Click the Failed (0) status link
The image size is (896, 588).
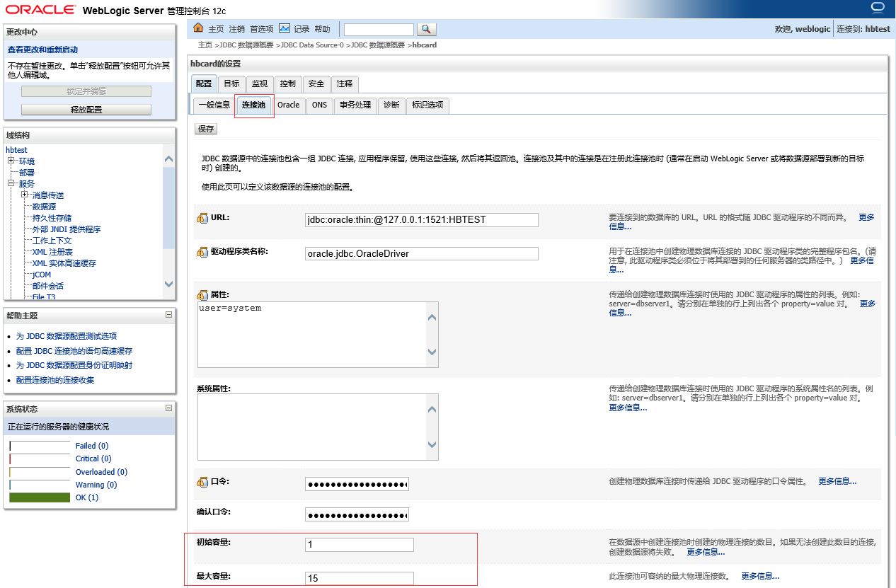point(92,446)
